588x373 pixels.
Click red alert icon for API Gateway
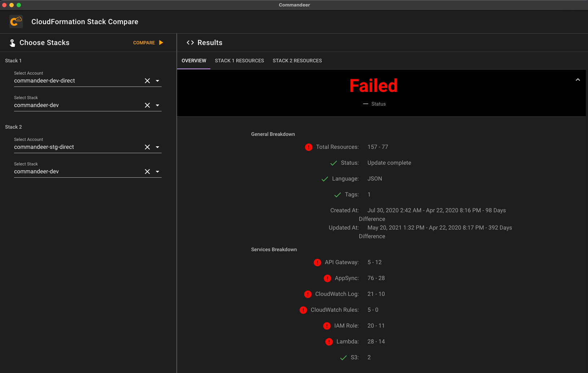click(317, 262)
